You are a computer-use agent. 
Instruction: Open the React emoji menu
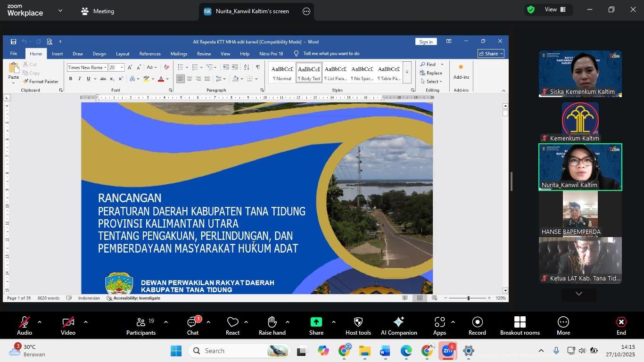pos(232,326)
